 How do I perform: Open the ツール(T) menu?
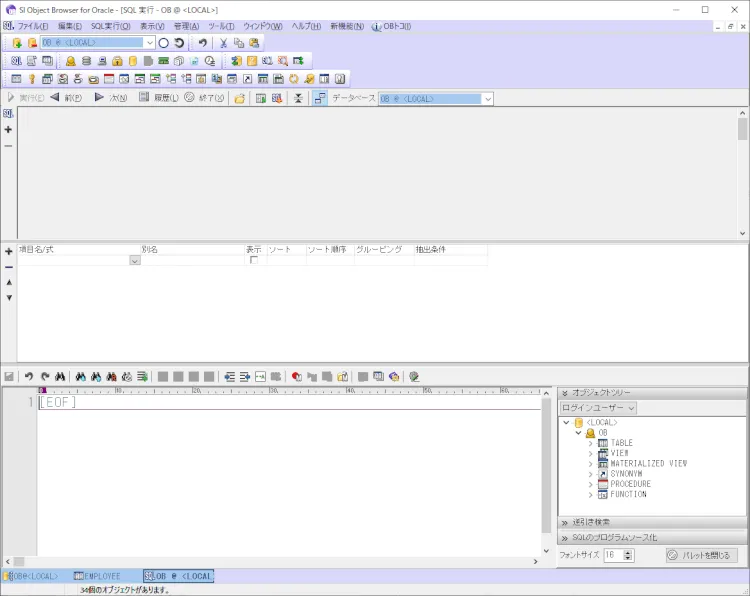click(x=221, y=26)
